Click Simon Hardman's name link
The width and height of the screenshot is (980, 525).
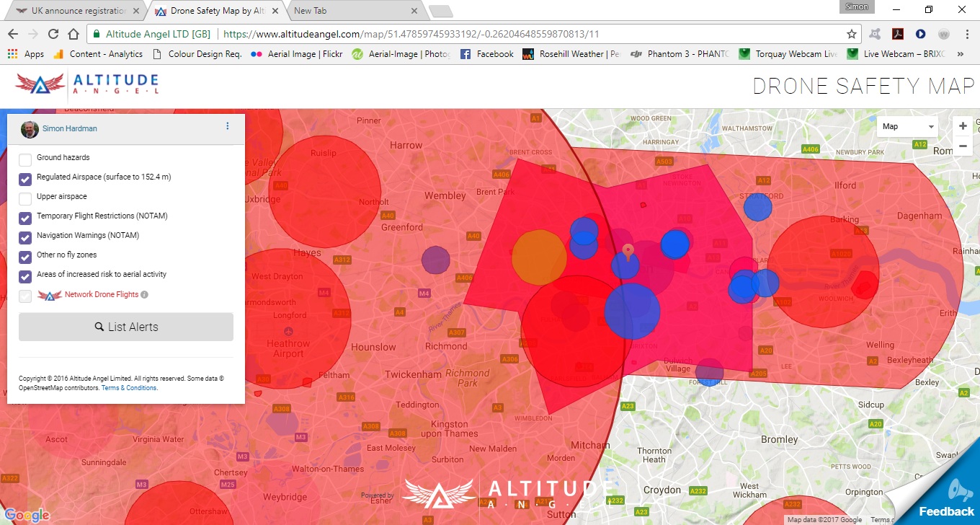coord(70,128)
